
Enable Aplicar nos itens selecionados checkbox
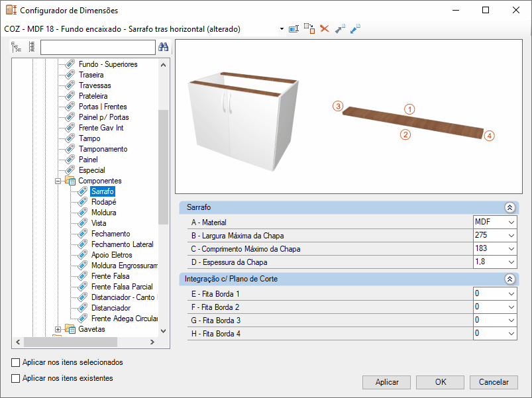point(16,363)
